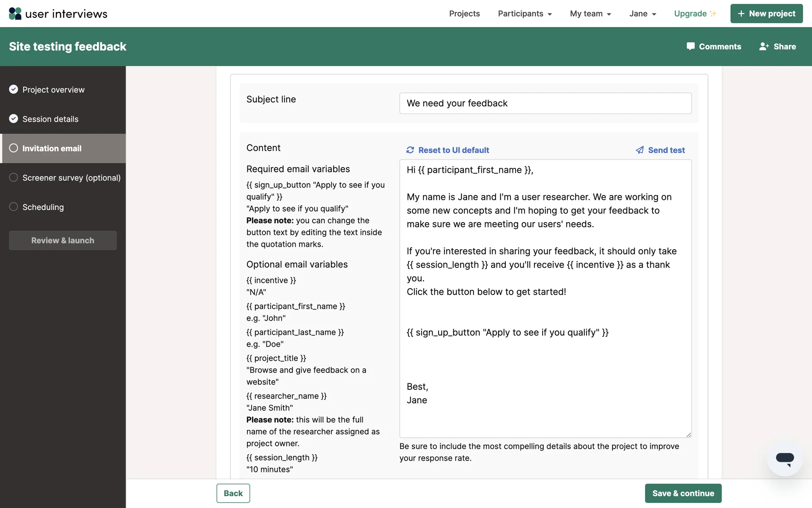This screenshot has width=812, height=508.
Task: Click the Comments speech bubble icon
Action: [691, 47]
